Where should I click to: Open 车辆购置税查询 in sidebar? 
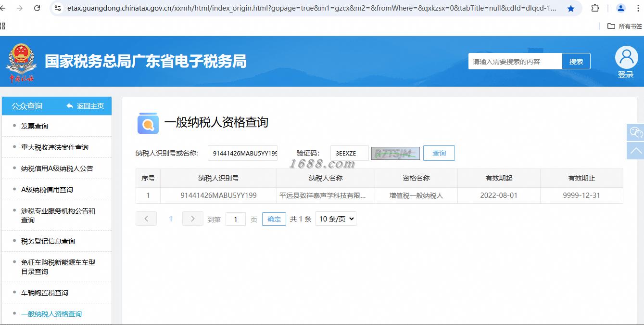pyautogui.click(x=45, y=293)
